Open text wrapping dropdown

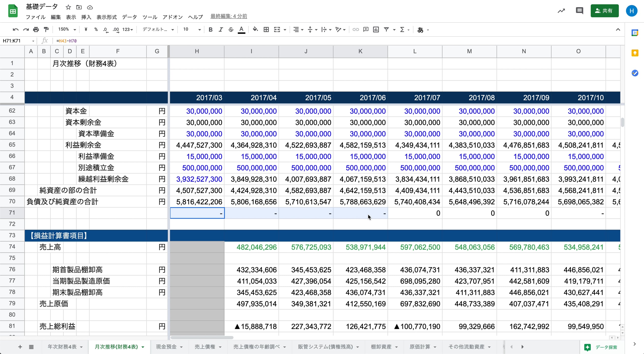coord(326,29)
